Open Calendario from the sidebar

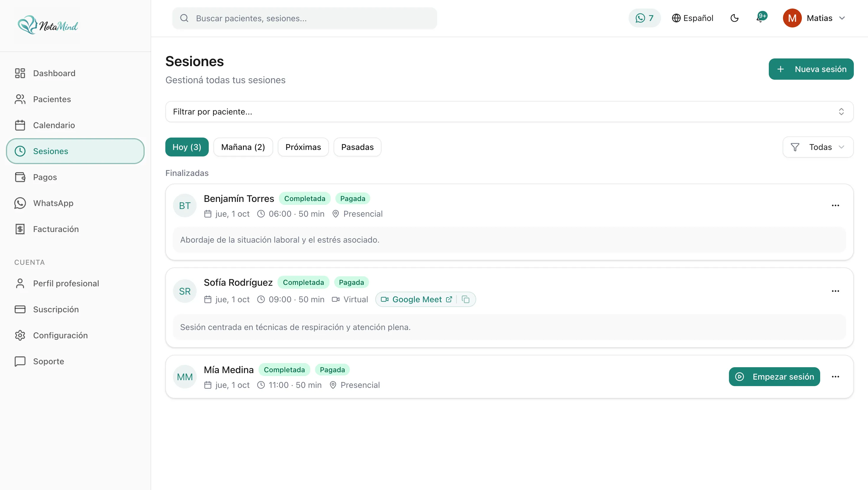point(75,125)
